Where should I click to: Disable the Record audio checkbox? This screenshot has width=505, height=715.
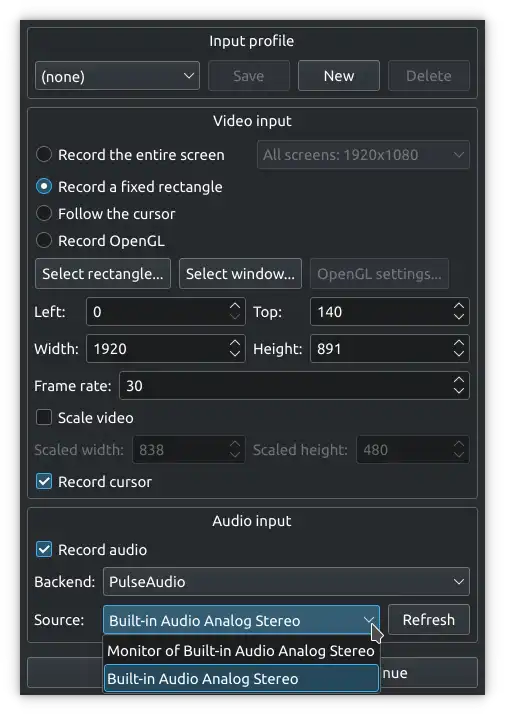pos(44,549)
